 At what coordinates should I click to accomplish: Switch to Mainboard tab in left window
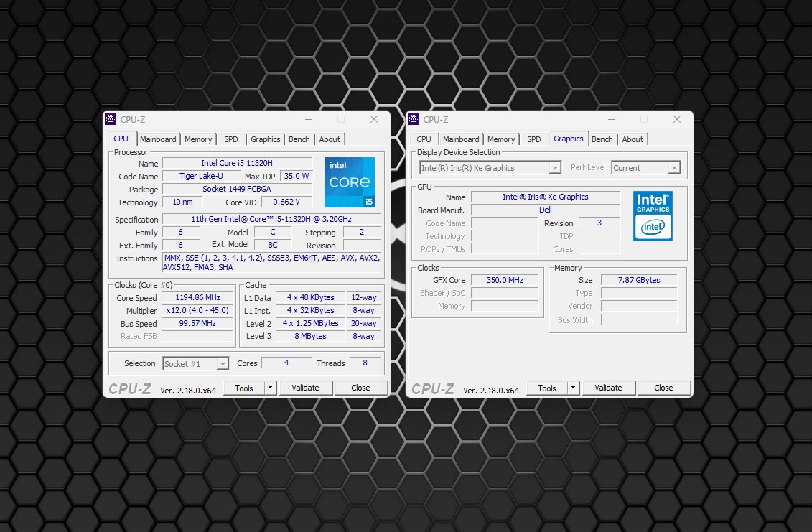[158, 139]
